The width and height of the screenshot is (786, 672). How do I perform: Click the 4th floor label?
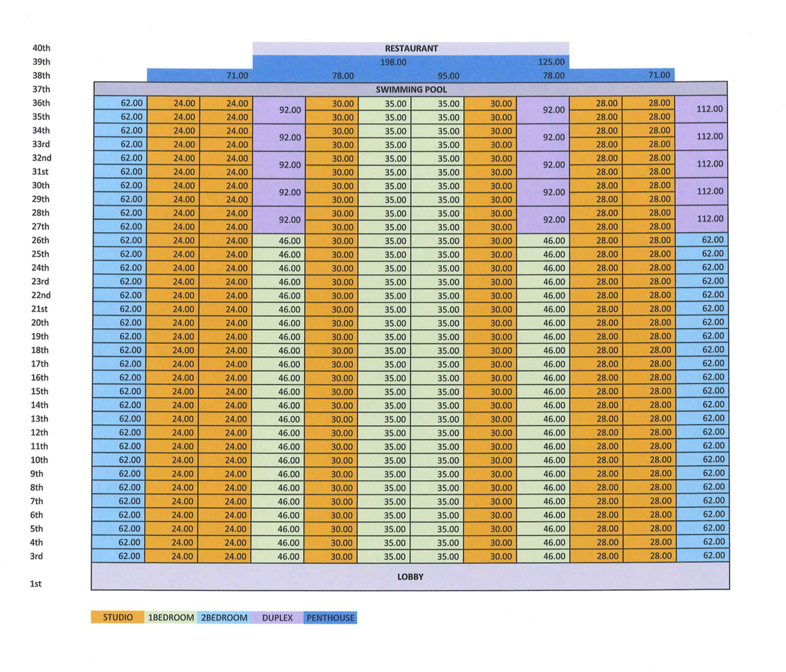pyautogui.click(x=37, y=542)
